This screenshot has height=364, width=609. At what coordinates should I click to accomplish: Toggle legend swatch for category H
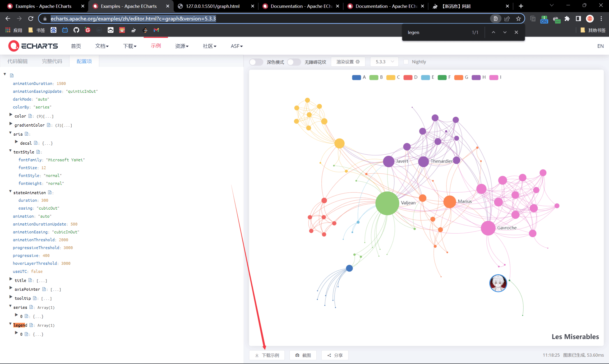click(x=476, y=77)
